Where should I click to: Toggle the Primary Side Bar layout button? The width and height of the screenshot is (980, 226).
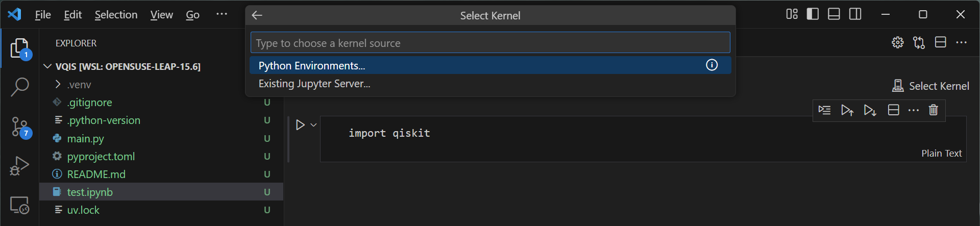click(x=813, y=14)
